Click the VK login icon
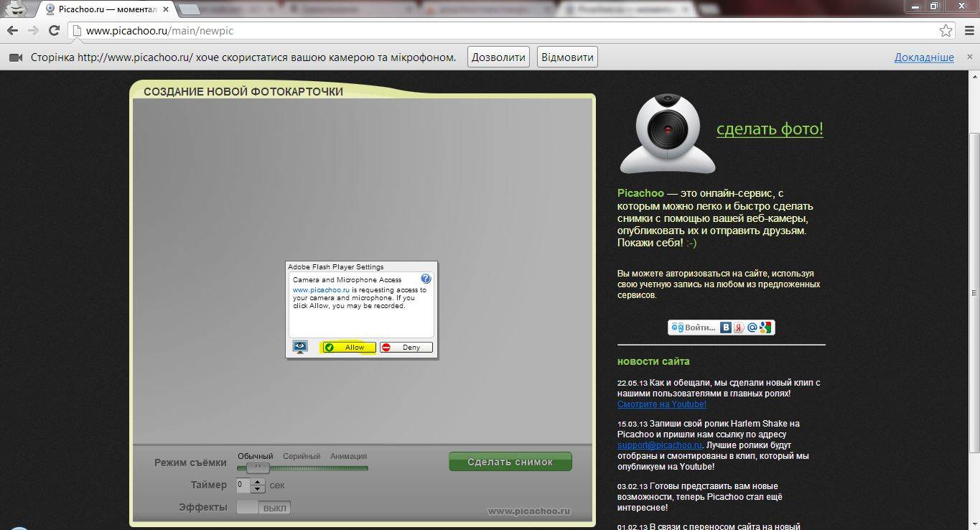Viewport: 980px width, 530px height. (727, 327)
